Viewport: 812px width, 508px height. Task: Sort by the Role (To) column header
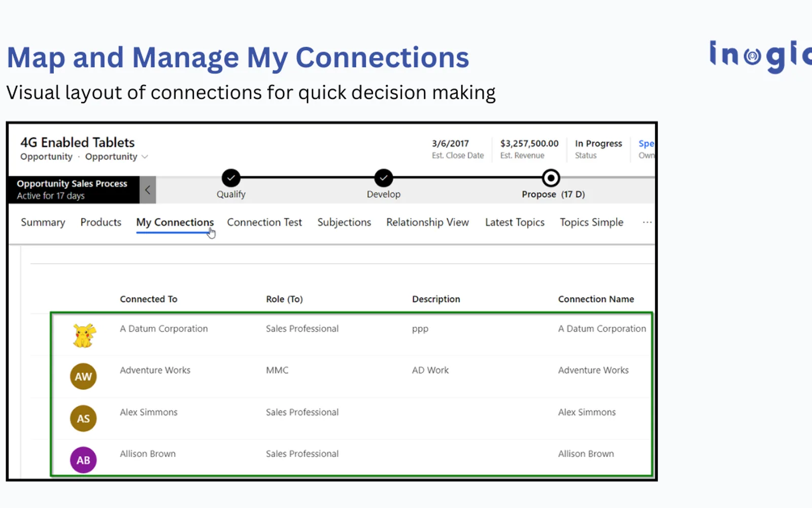click(284, 299)
